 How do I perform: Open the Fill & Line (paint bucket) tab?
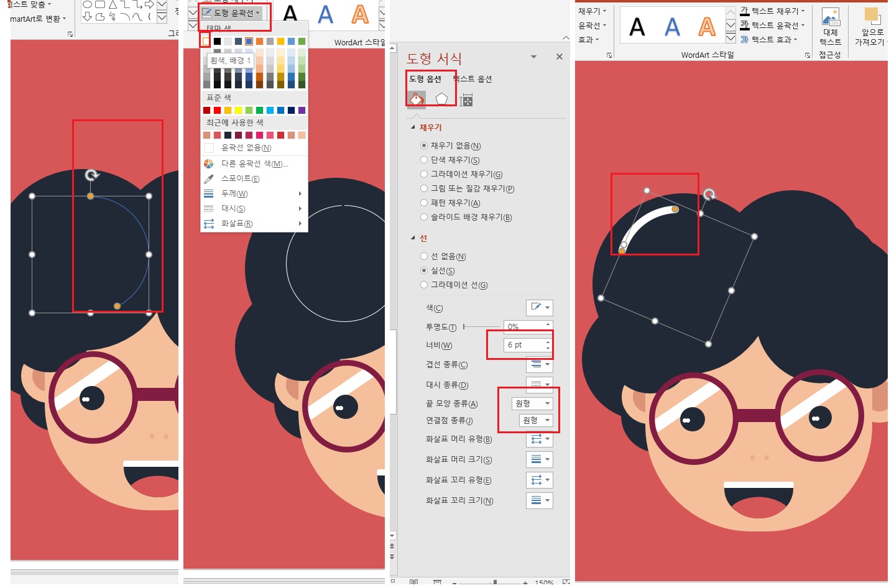(x=416, y=99)
